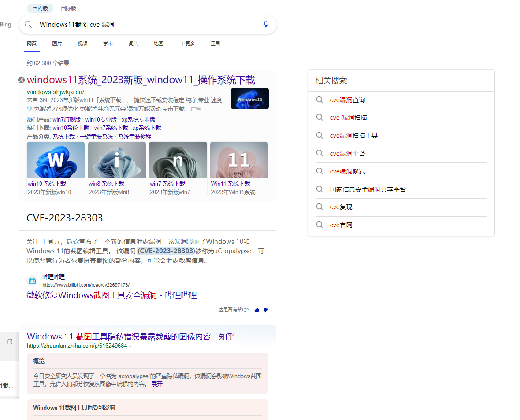This screenshot has height=420, width=520.
Task: Expand the zhihu URL dropdown arrow
Action: click(x=130, y=346)
